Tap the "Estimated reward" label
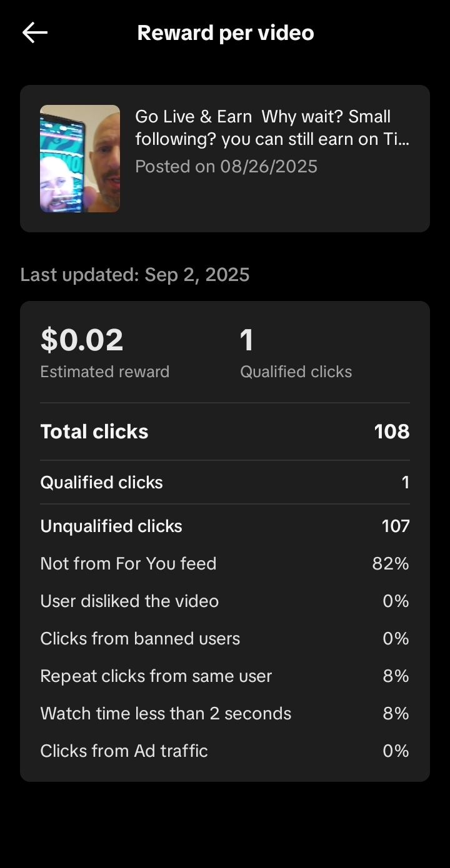 coord(105,372)
